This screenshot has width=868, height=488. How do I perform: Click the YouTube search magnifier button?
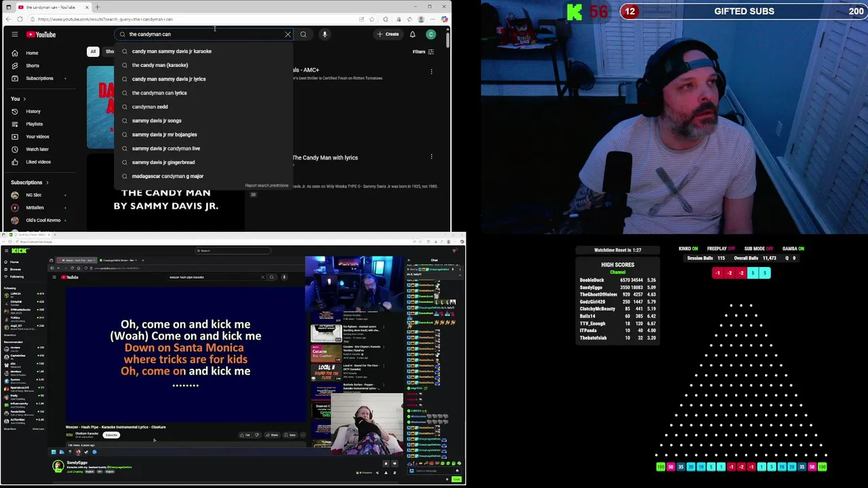pos(303,34)
